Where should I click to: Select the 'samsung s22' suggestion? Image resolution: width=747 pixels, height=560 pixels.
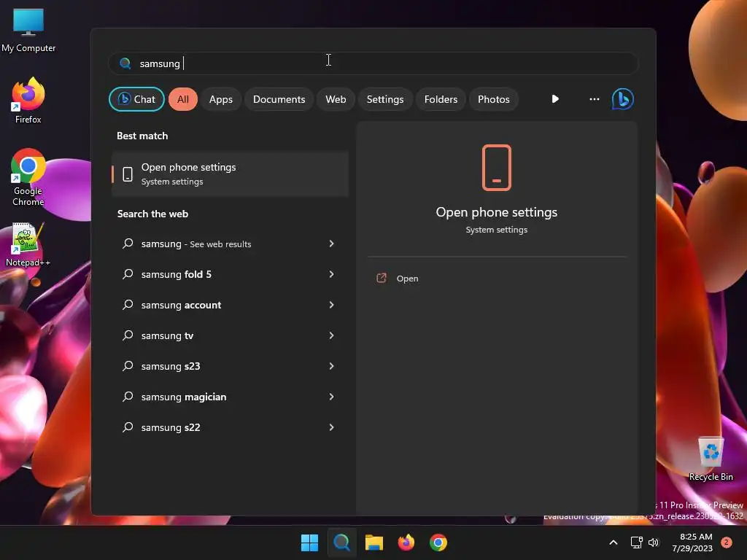tap(230, 427)
